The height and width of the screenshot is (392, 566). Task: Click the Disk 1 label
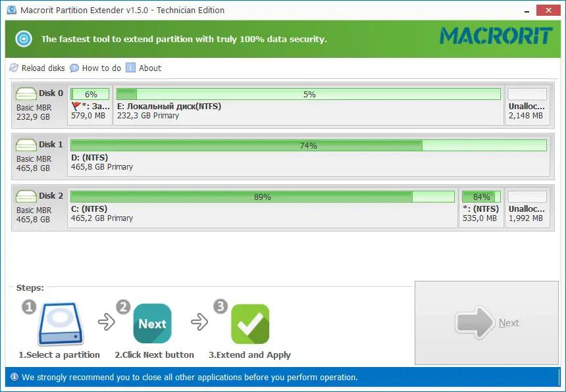[x=51, y=144]
